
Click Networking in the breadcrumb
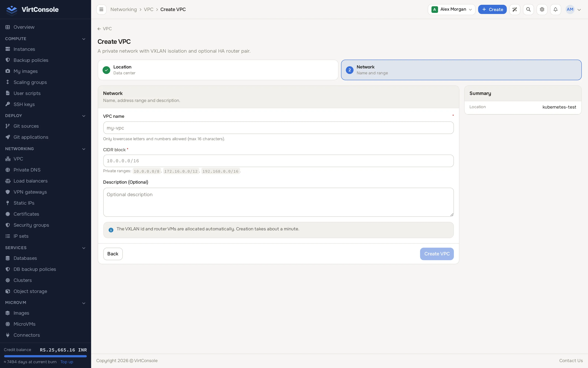(x=123, y=10)
